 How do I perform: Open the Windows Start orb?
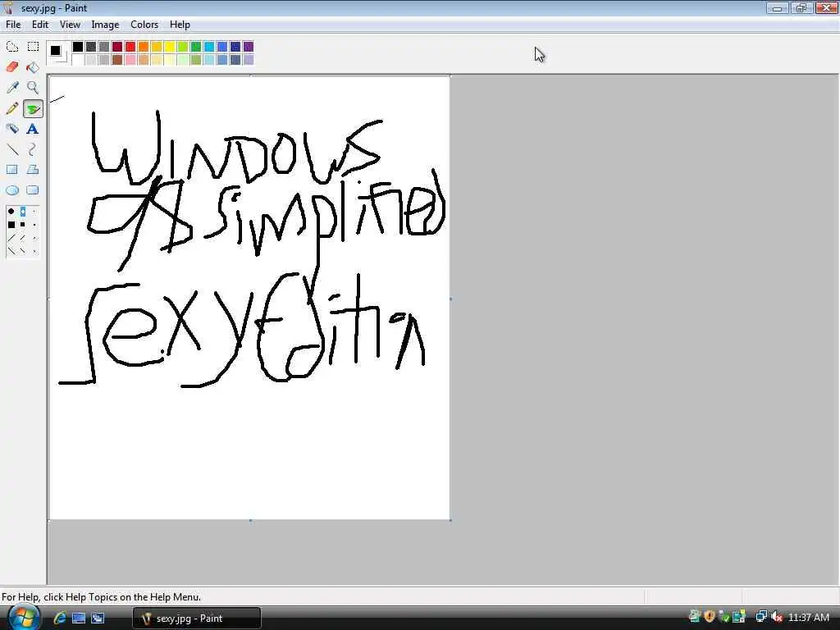click(x=24, y=617)
